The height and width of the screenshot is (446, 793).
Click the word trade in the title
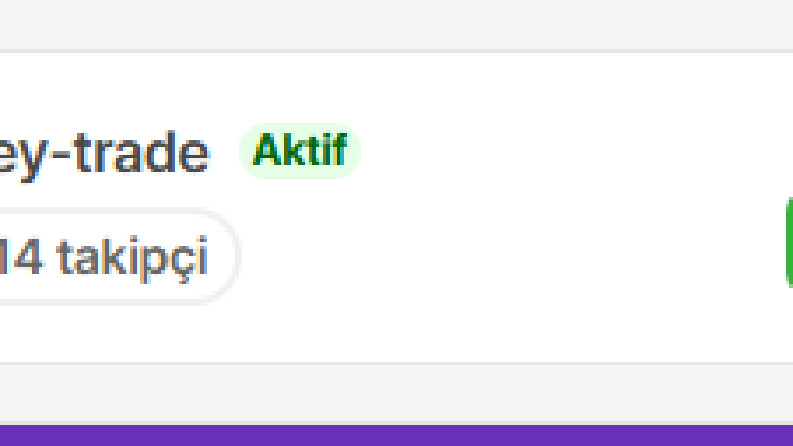click(142, 152)
